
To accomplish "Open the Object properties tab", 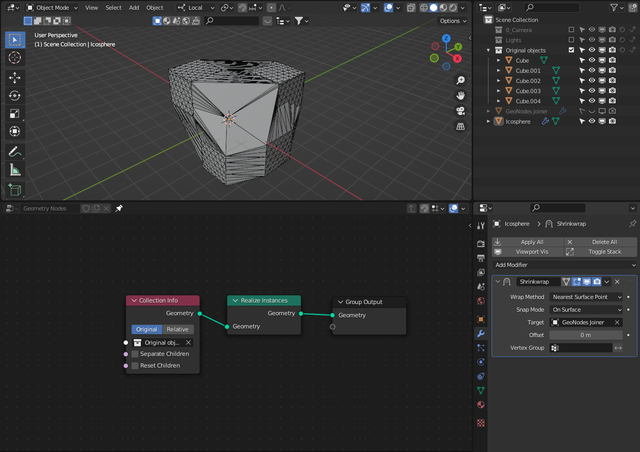I will point(481,319).
